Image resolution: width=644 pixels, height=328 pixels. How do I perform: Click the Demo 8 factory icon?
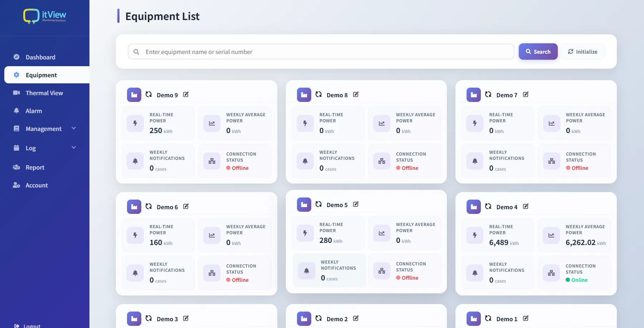pos(304,95)
